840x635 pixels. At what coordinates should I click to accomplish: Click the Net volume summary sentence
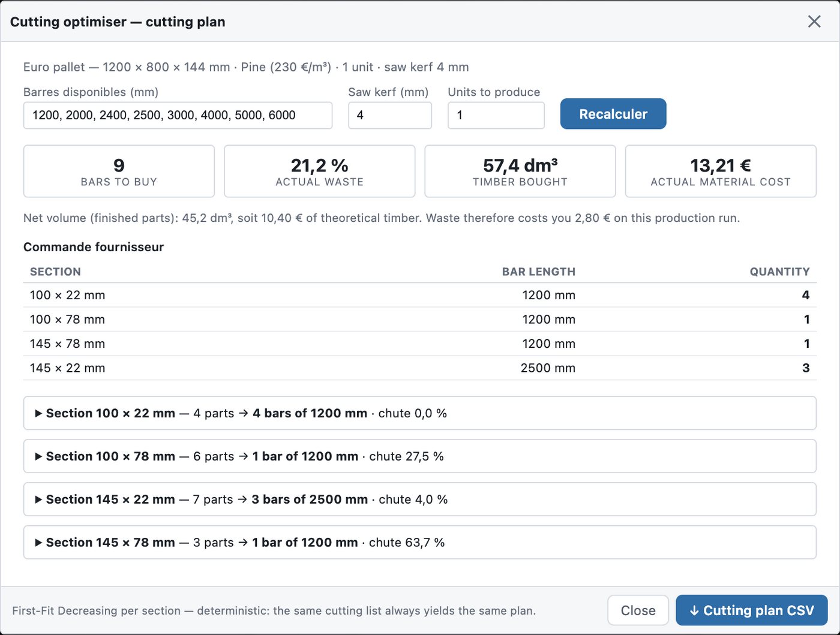click(382, 218)
